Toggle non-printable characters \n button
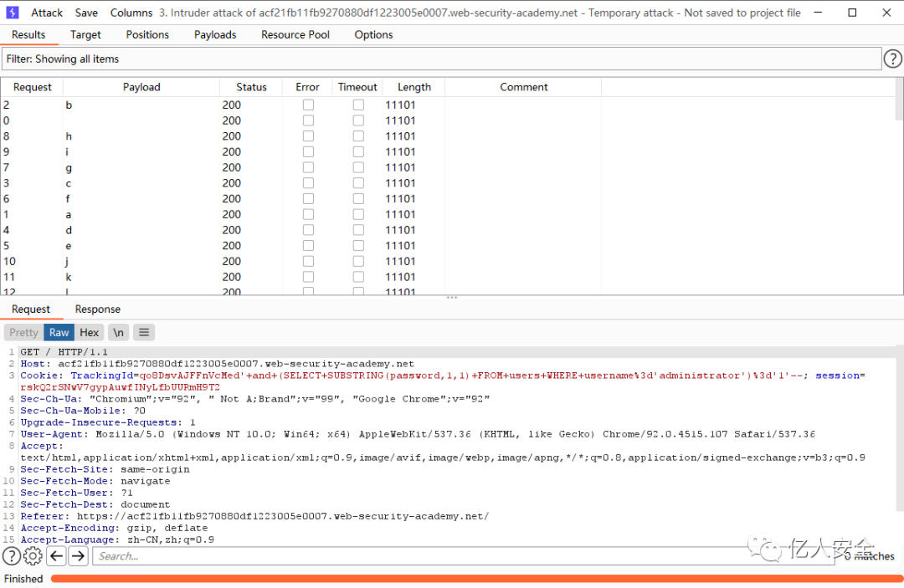The image size is (904, 588). click(x=118, y=332)
